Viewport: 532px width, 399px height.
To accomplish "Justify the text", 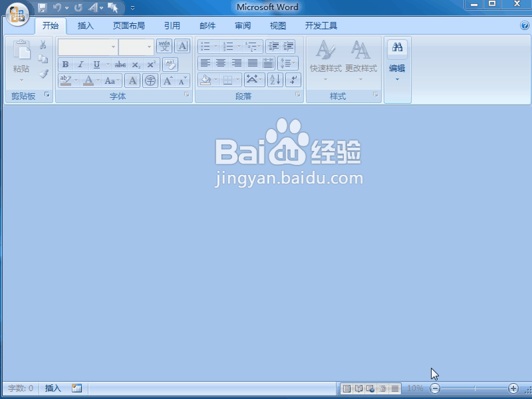I will point(253,63).
